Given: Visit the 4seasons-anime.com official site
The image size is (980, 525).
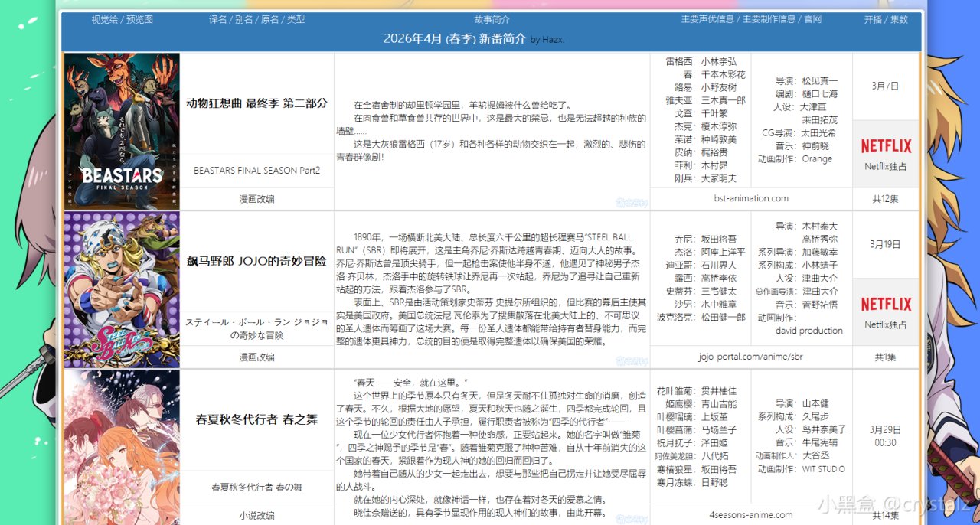Looking at the screenshot, I should pyautogui.click(x=750, y=515).
